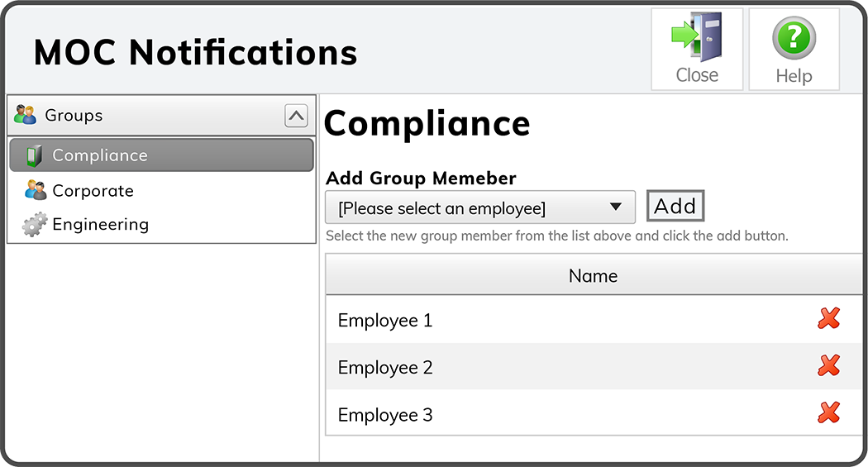
Task: Remove Employee 1 with red X
Action: [x=828, y=318]
